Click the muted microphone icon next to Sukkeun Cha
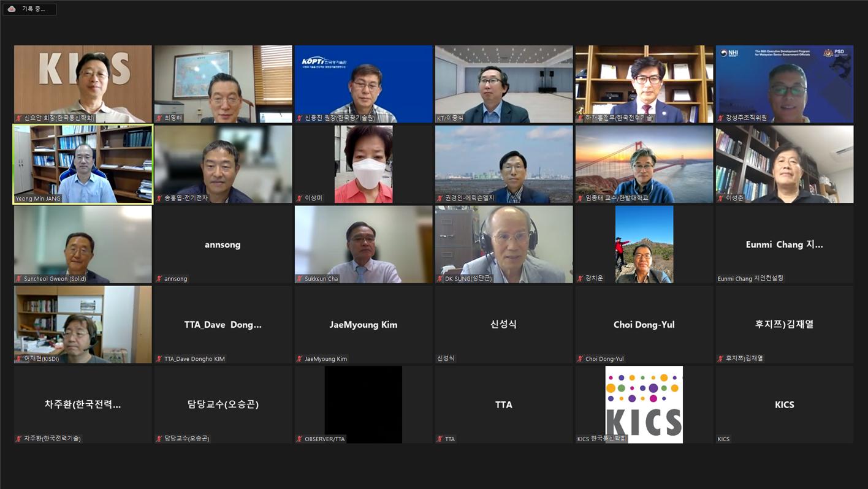Image resolution: width=868 pixels, height=489 pixels. tap(300, 279)
